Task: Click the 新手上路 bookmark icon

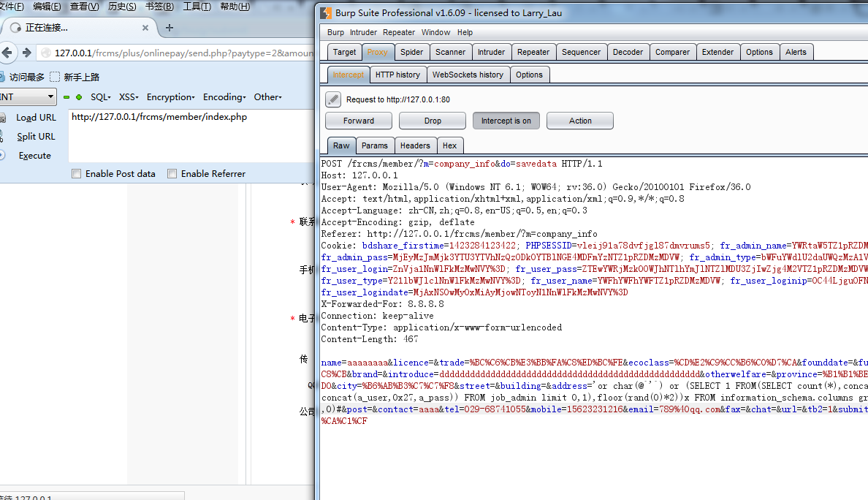Action: point(55,77)
